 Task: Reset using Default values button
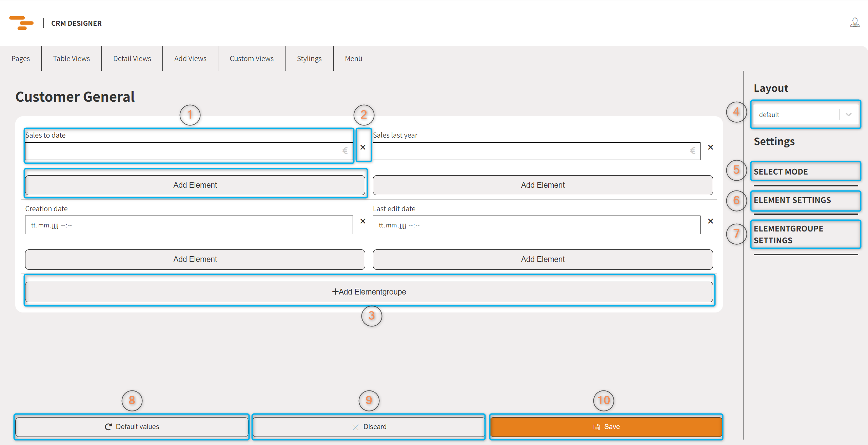(x=132, y=427)
